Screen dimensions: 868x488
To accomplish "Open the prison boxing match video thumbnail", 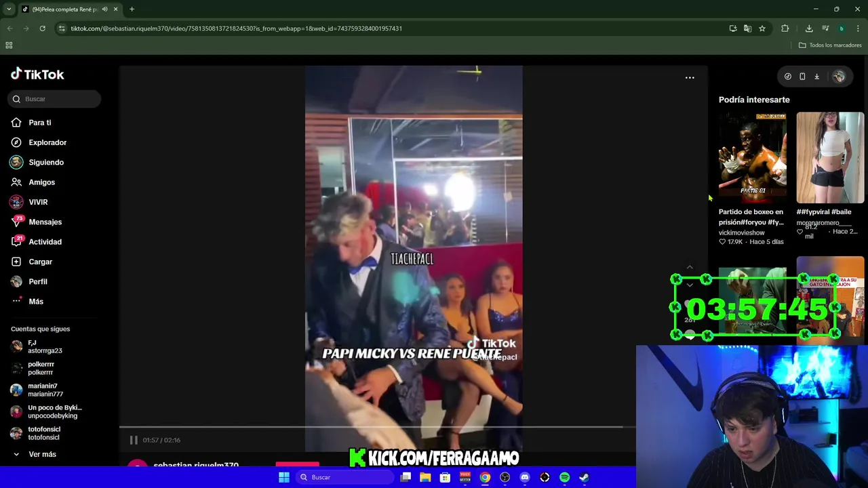I will tap(752, 157).
